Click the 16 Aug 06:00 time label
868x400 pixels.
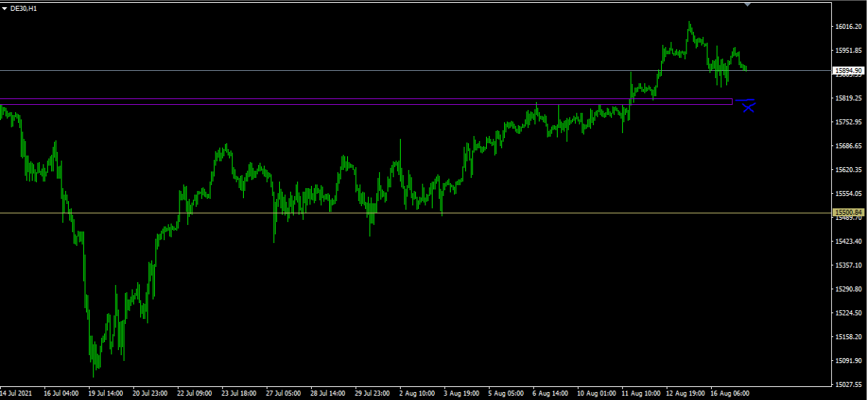pyautogui.click(x=731, y=394)
